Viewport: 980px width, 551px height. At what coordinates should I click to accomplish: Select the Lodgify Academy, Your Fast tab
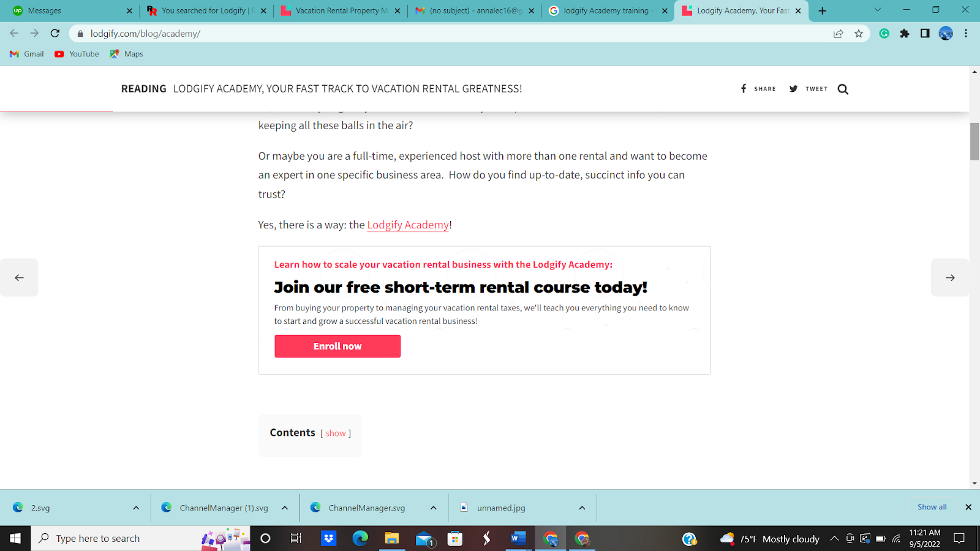(x=741, y=11)
